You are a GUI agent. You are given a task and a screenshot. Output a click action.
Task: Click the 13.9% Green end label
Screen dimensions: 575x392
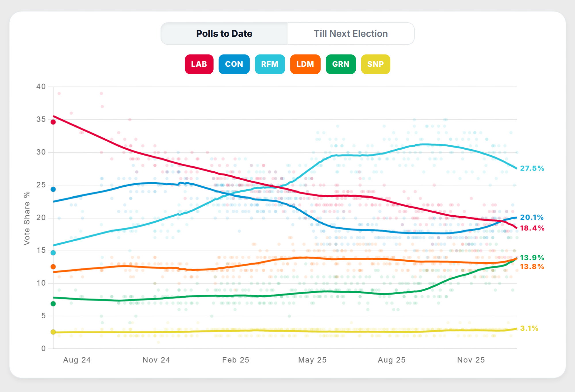pos(532,258)
